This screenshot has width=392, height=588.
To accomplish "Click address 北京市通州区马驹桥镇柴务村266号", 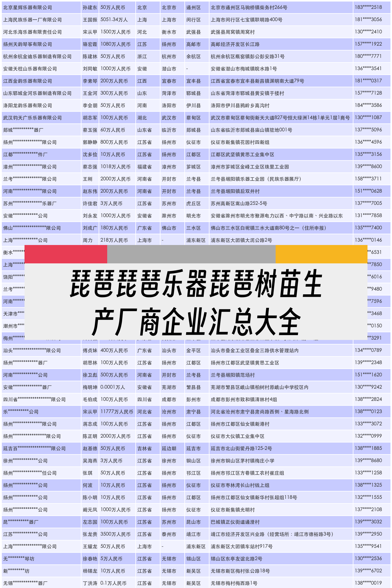I will coord(249,7).
